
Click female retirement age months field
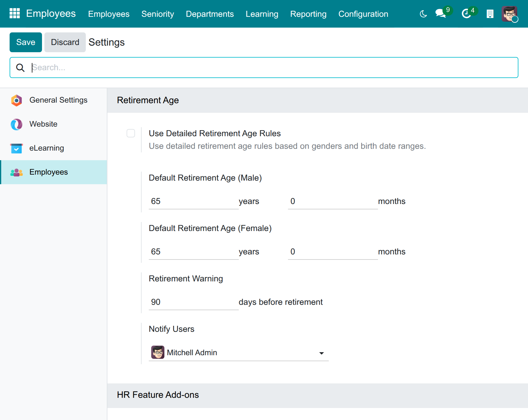[333, 252]
